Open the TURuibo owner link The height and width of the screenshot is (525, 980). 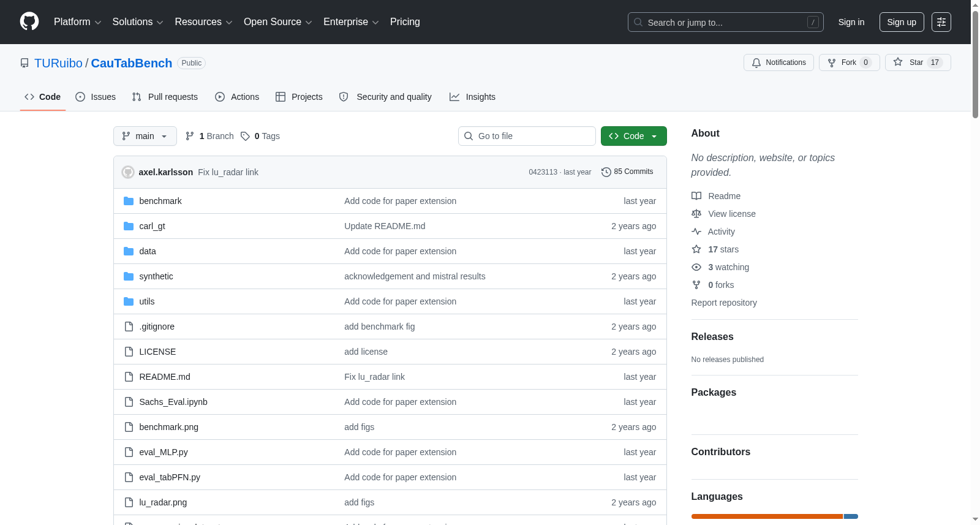[x=58, y=63]
